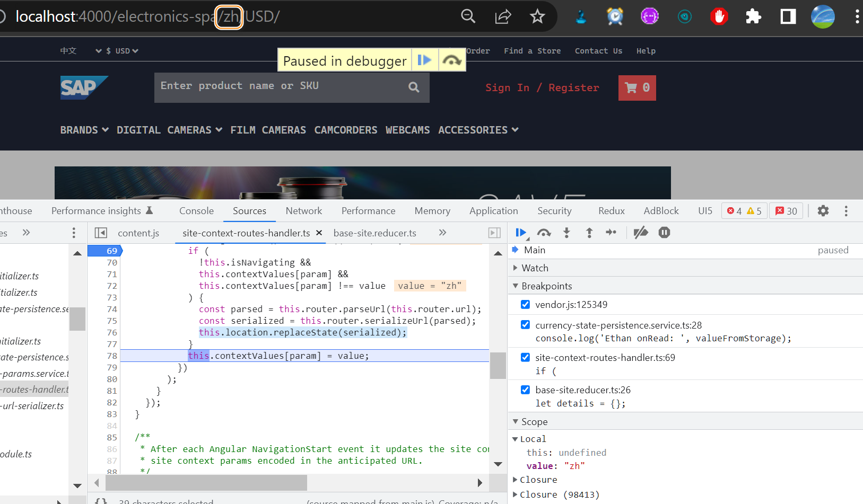Image resolution: width=863 pixels, height=504 pixels.
Task: Expand the BRANDS menu
Action: pos(84,130)
